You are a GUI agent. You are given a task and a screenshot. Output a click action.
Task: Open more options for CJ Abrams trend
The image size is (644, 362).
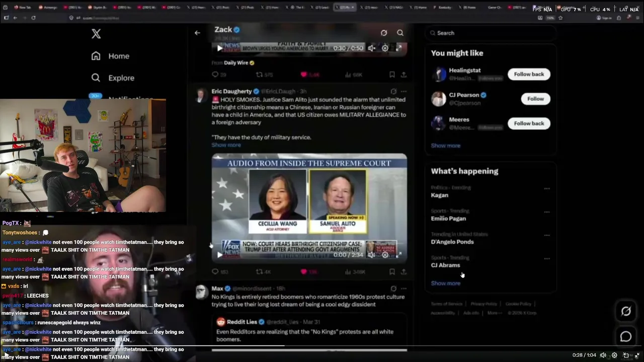(x=547, y=258)
